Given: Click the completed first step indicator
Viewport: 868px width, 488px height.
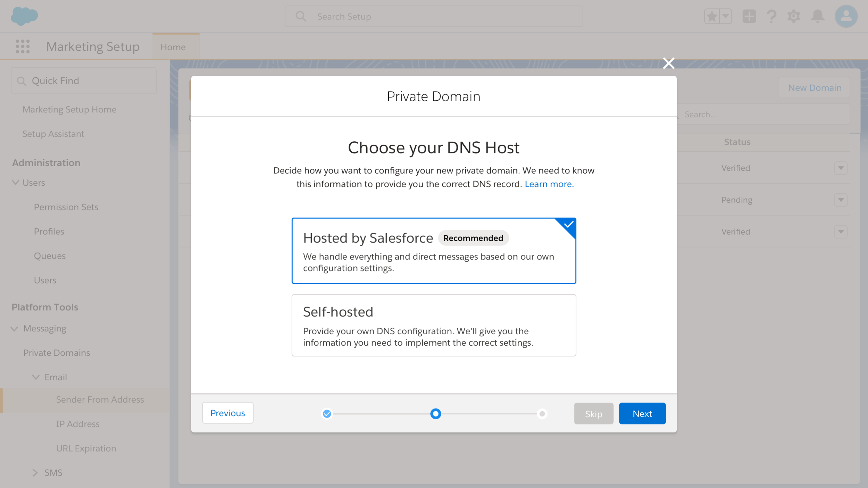Looking at the screenshot, I should [327, 413].
